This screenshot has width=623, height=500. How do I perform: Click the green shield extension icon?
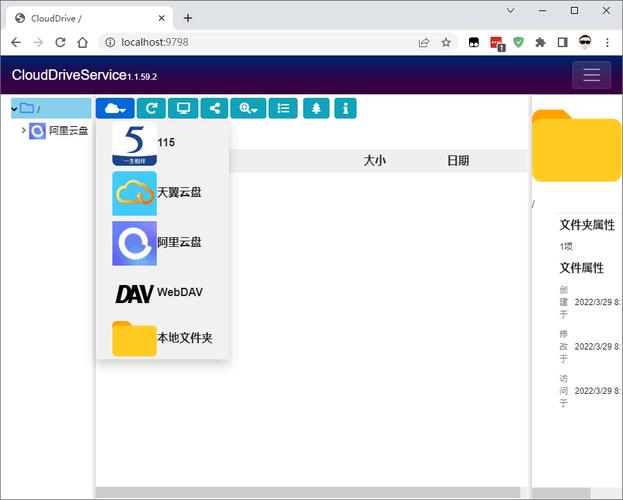pyautogui.click(x=518, y=42)
